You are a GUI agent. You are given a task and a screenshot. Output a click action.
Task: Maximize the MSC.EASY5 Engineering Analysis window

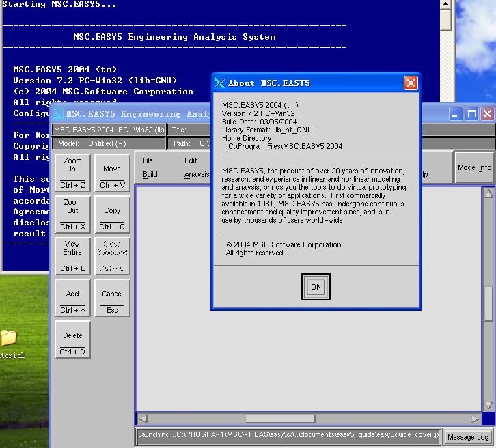tap(471, 114)
